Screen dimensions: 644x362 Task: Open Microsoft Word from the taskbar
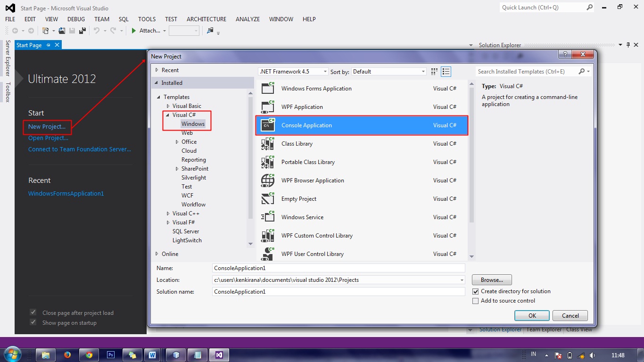click(152, 354)
